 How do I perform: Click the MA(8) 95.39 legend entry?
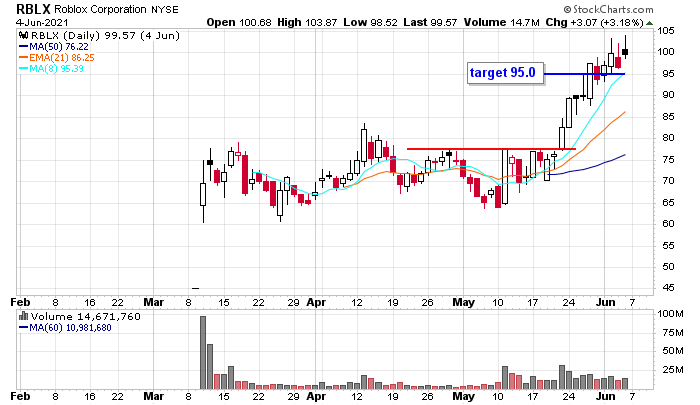pyautogui.click(x=51, y=69)
